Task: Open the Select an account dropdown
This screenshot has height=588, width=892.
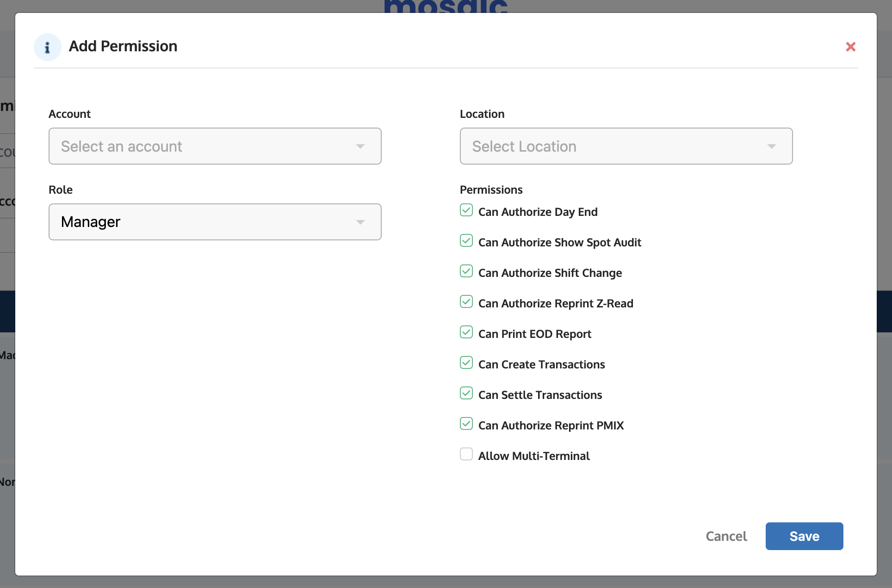Action: tap(215, 146)
